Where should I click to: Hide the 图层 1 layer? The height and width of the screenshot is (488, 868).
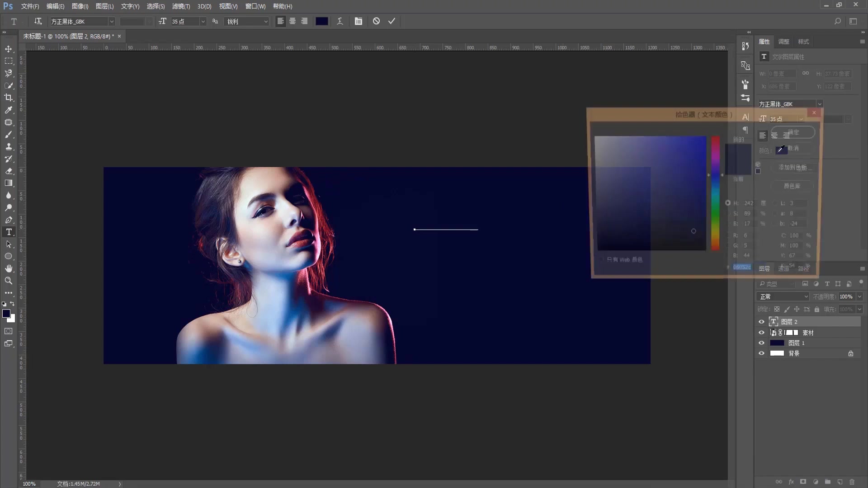761,343
